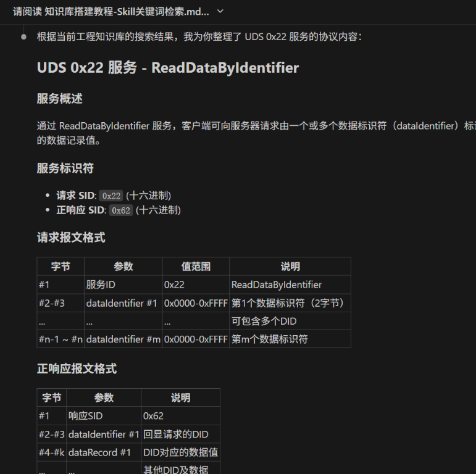476x474 pixels.
Task: Click the 请求报文格式 heading
Action: [x=71, y=238]
